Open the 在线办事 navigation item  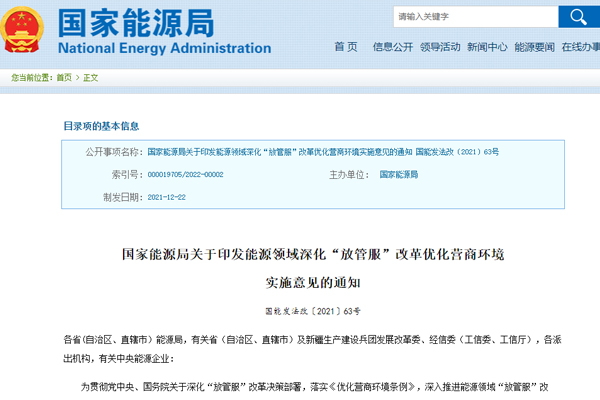pos(580,47)
